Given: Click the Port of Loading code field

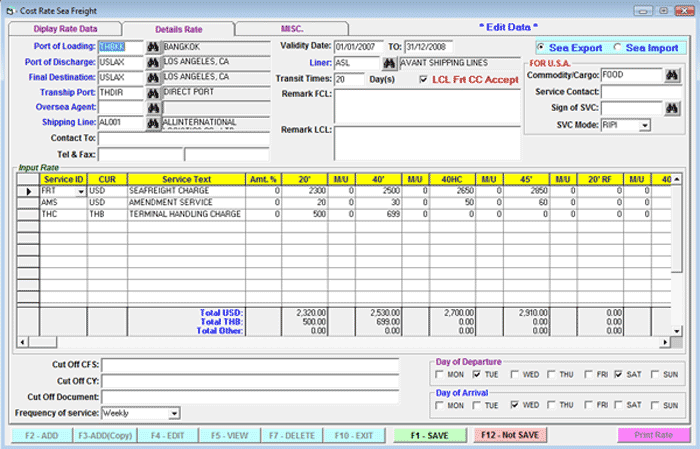Looking at the screenshot, I should point(121,47).
